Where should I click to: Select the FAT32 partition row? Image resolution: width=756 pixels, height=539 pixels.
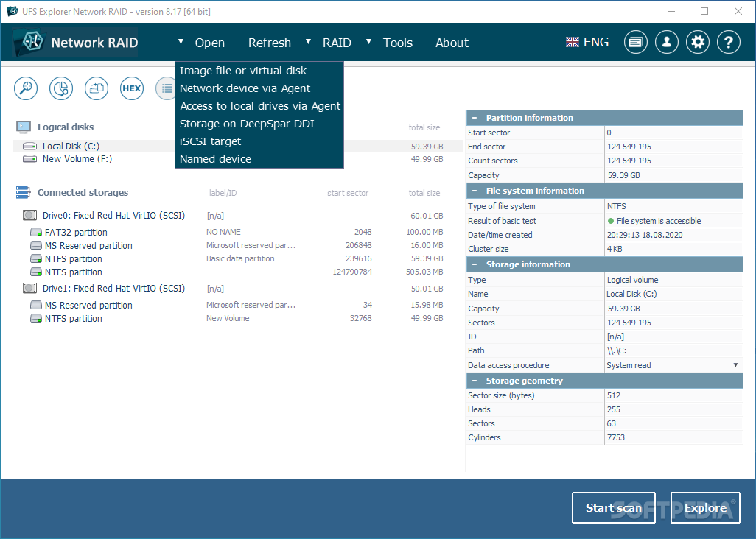point(237,232)
